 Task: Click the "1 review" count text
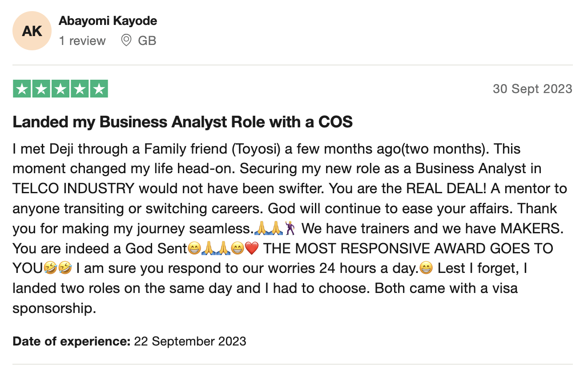point(82,41)
